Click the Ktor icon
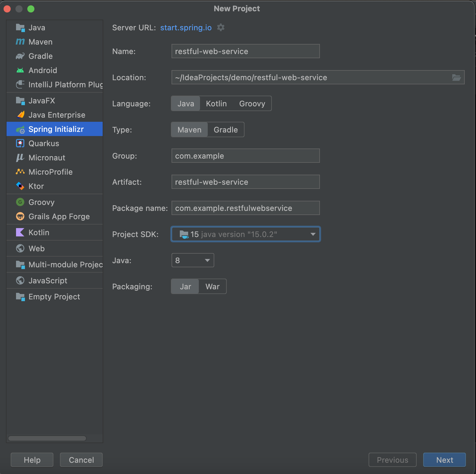The height and width of the screenshot is (474, 476). click(20, 186)
